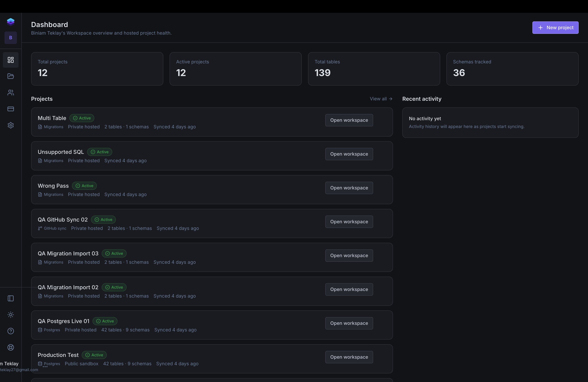Open workspace for Multi Table

[349, 120]
